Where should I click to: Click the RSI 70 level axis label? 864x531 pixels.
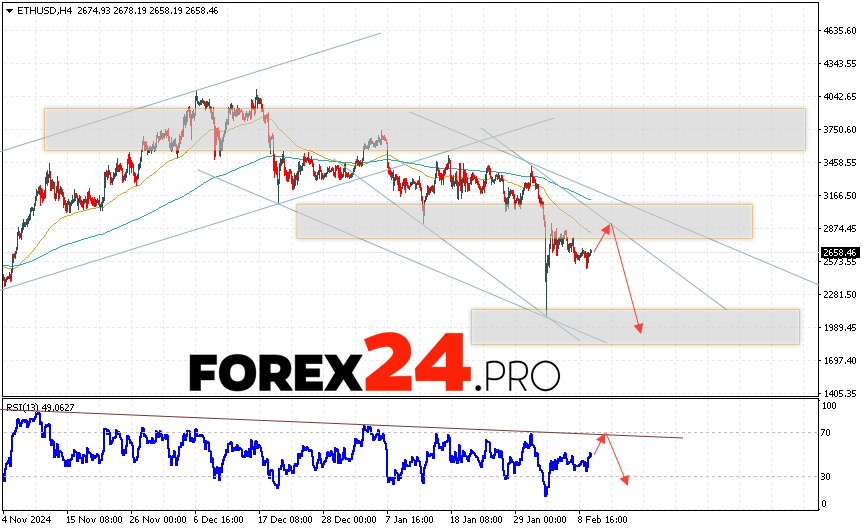(828, 432)
